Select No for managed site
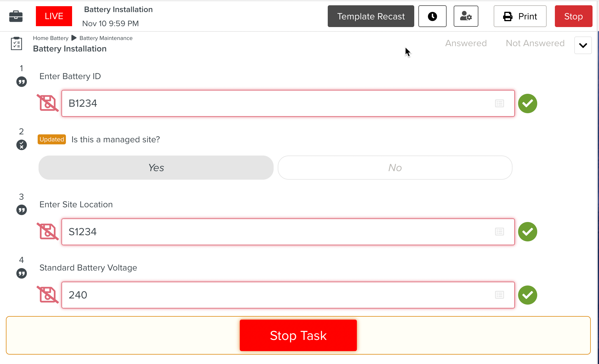Image resolution: width=599 pixels, height=364 pixels. (395, 168)
